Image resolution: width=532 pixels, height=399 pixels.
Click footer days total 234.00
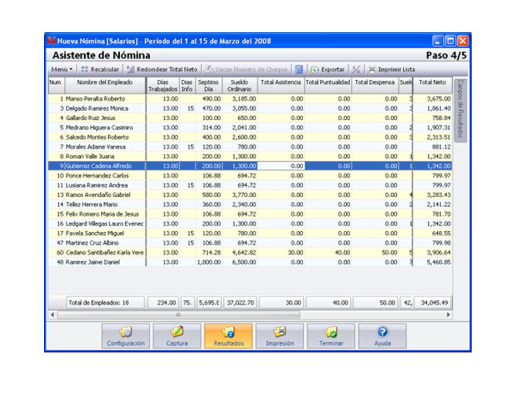163,303
